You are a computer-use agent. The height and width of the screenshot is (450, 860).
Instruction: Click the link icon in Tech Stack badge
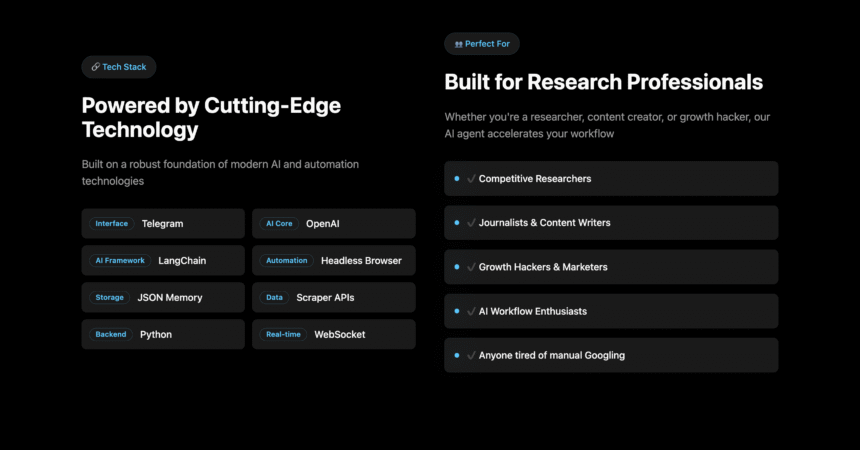(95, 67)
